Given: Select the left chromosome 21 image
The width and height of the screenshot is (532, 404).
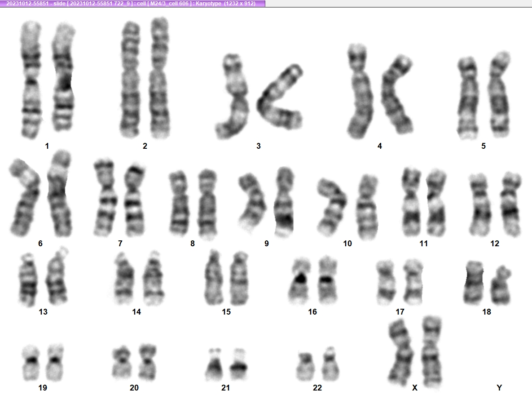Looking at the screenshot, I should [x=215, y=364].
